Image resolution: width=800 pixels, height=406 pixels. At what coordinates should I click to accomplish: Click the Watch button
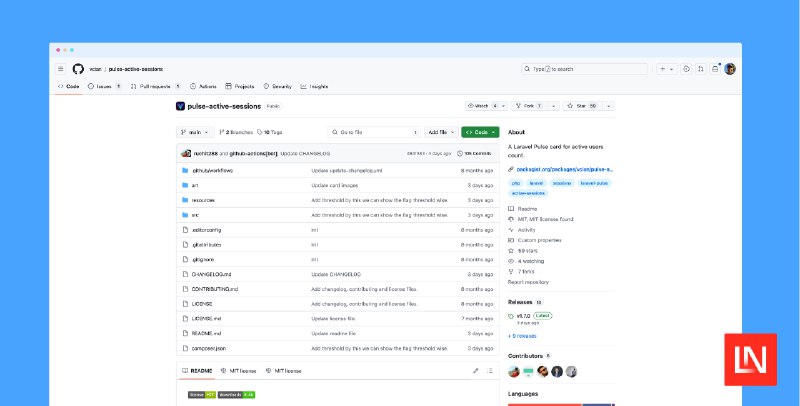click(482, 106)
